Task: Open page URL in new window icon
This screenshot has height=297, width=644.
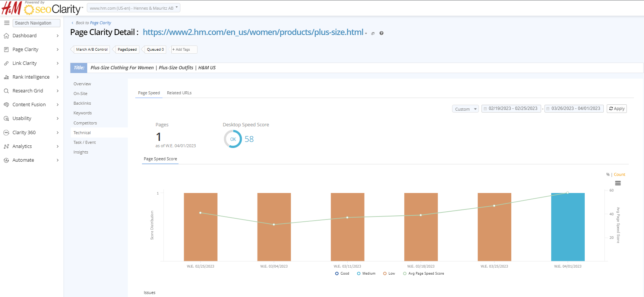Action: [x=373, y=34]
